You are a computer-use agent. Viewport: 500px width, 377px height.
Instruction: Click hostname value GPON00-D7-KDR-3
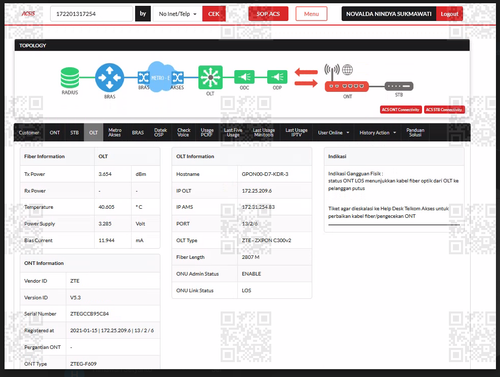pos(265,174)
